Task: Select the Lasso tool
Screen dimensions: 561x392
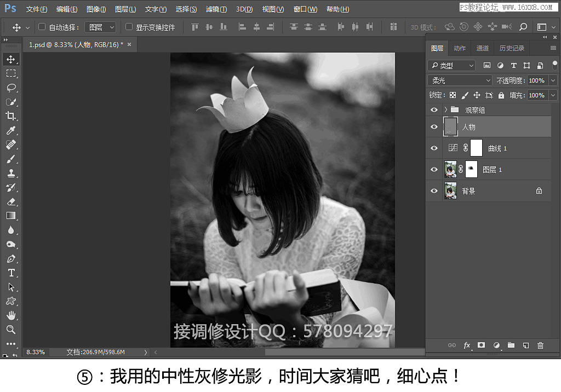Action: point(11,88)
